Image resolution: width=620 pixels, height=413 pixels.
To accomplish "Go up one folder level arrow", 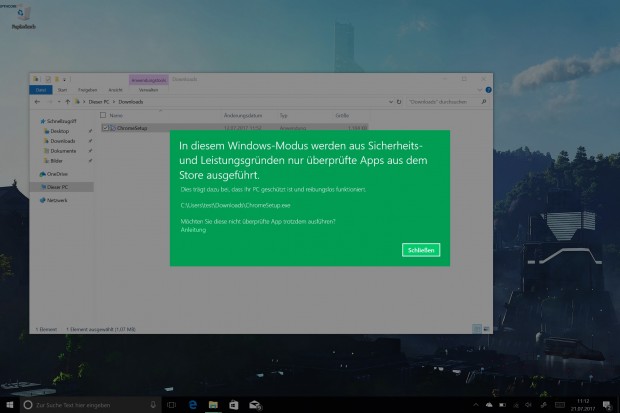I will point(68,102).
